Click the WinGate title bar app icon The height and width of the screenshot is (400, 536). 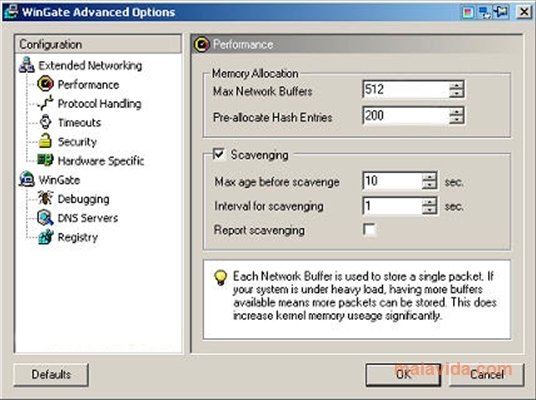coord(11,11)
